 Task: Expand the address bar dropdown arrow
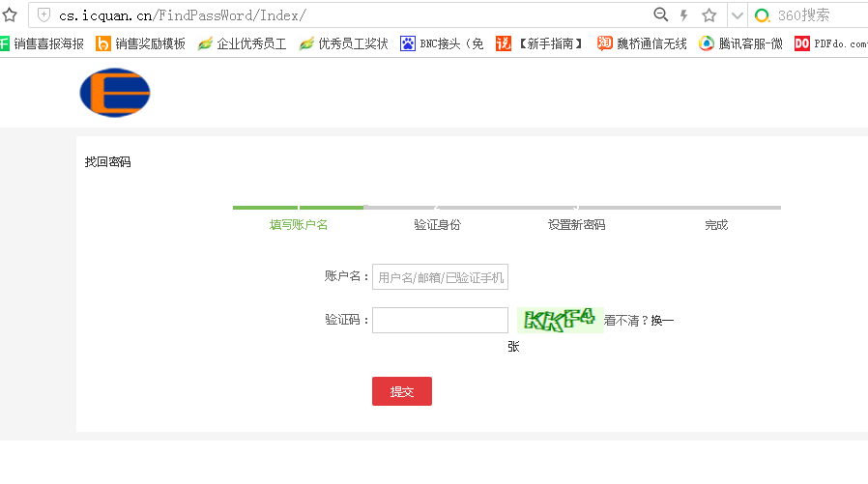(737, 15)
